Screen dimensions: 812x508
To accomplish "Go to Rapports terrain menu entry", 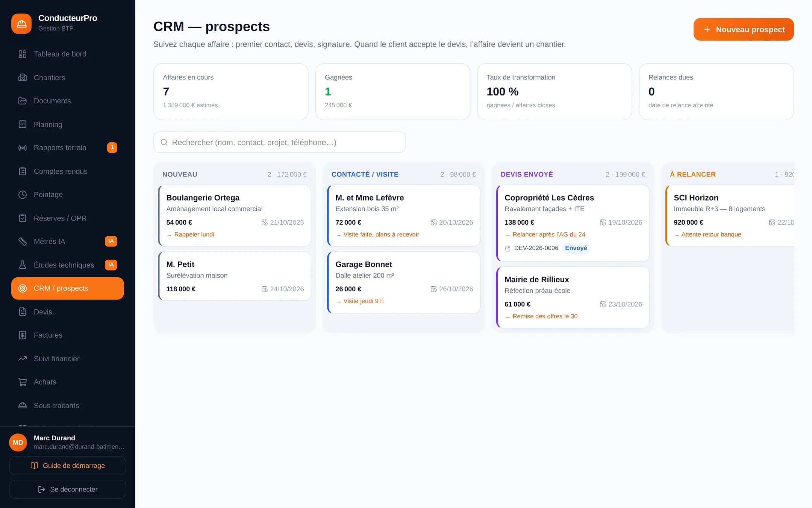I will 68,148.
